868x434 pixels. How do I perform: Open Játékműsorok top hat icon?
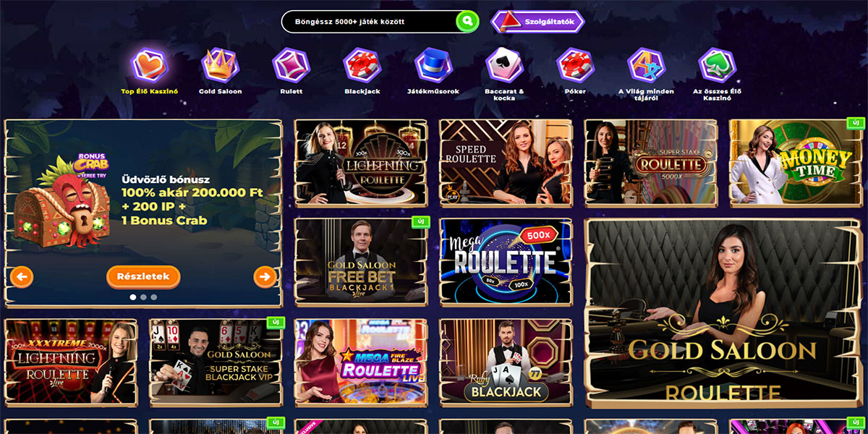pos(433,65)
